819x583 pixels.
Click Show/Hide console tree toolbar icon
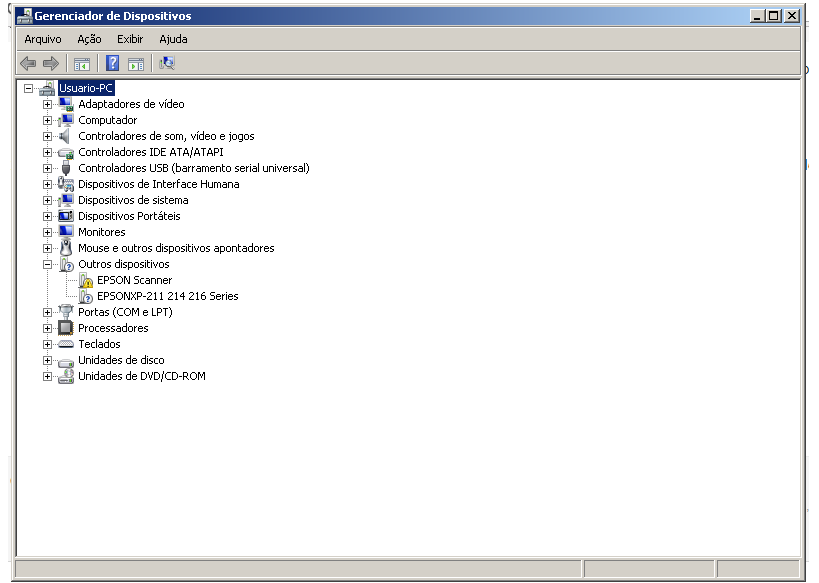click(x=82, y=64)
